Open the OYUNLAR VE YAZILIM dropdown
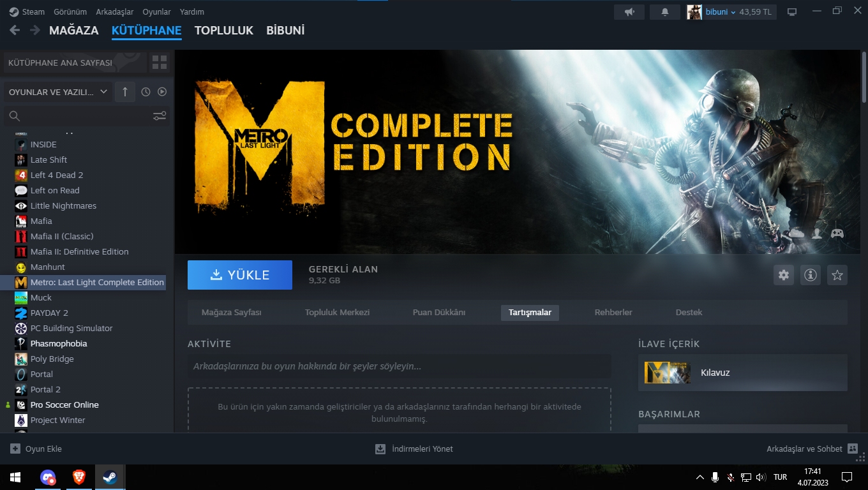This screenshot has width=868, height=490. tap(58, 92)
